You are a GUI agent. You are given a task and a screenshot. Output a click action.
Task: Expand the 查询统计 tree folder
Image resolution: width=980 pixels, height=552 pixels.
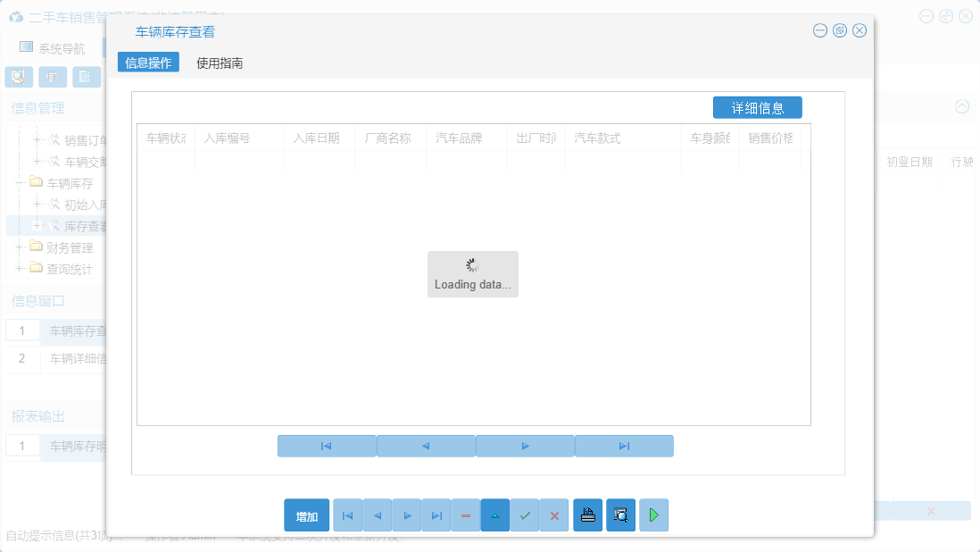coord(20,268)
